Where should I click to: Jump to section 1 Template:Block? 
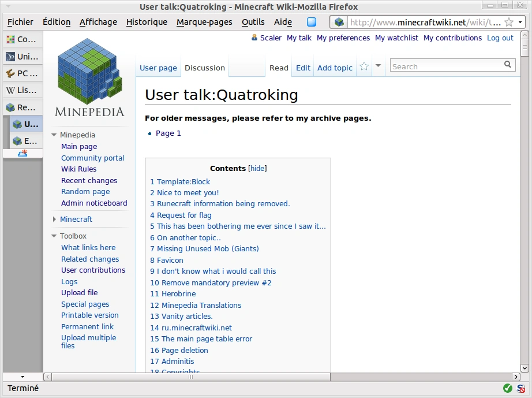click(180, 182)
